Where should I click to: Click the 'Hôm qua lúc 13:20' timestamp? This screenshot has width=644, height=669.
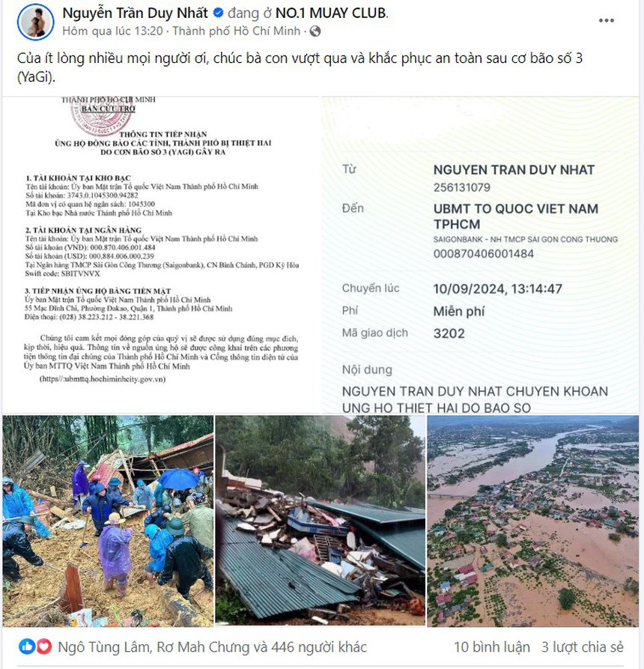112,31
